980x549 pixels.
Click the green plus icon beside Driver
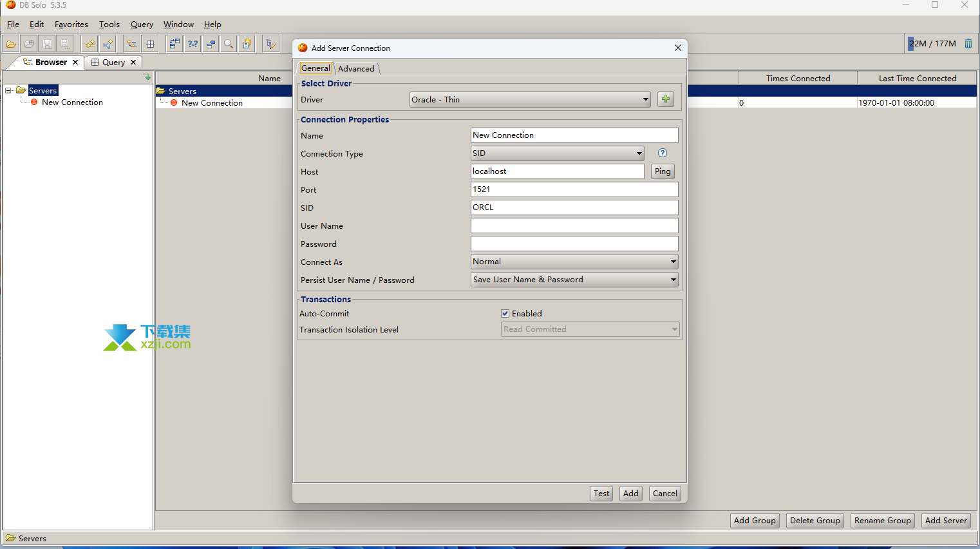(666, 99)
